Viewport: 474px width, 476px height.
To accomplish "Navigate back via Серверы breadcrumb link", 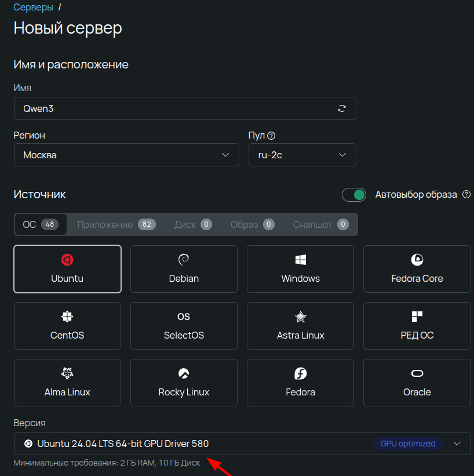I will (32, 7).
